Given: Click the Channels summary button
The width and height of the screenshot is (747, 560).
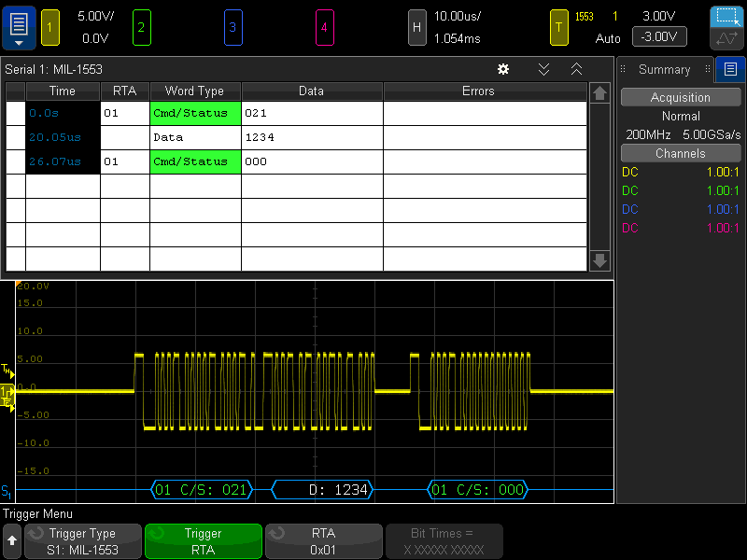Looking at the screenshot, I should (x=681, y=153).
